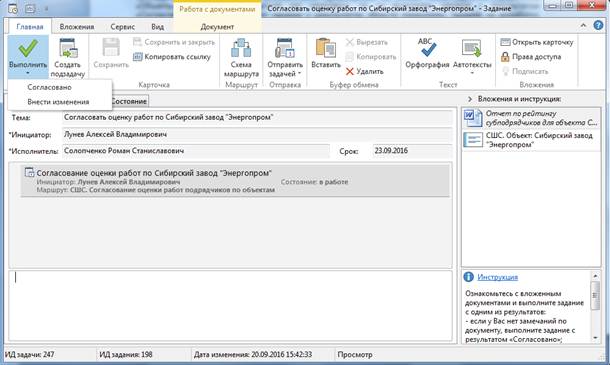Click Копировать ссылку

[172, 57]
